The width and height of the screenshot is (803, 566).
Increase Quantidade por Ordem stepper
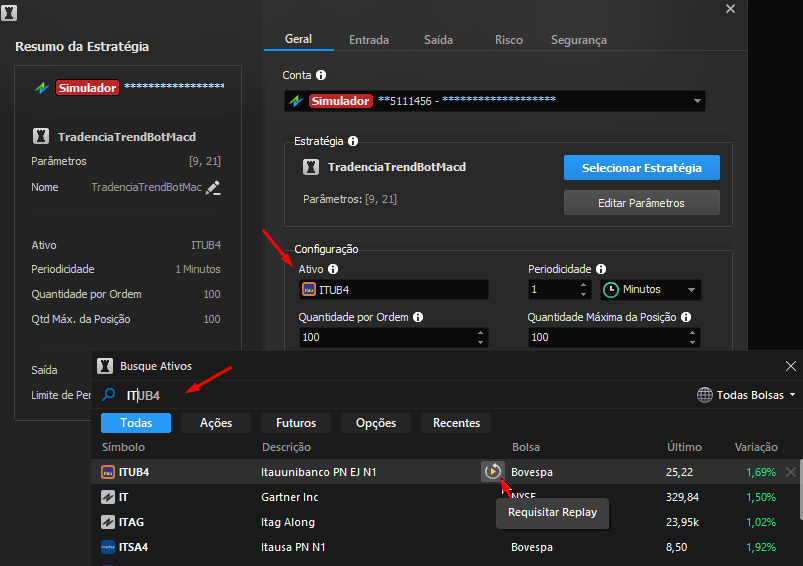[x=480, y=333]
